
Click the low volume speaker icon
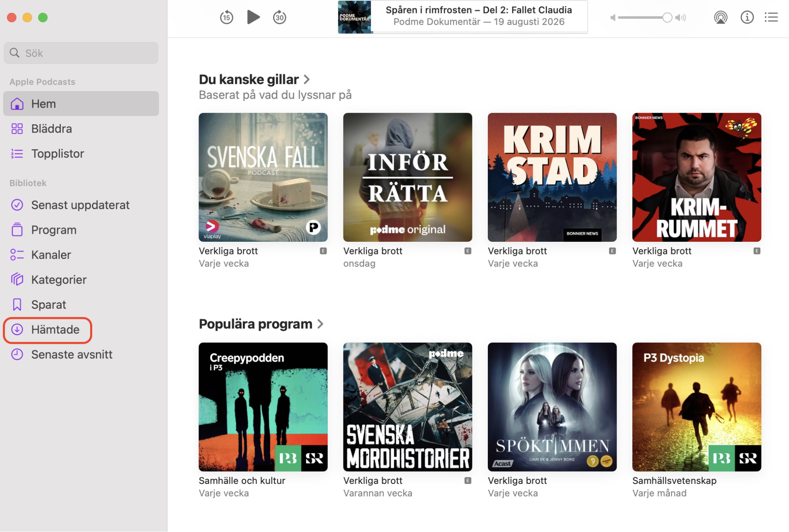(613, 17)
